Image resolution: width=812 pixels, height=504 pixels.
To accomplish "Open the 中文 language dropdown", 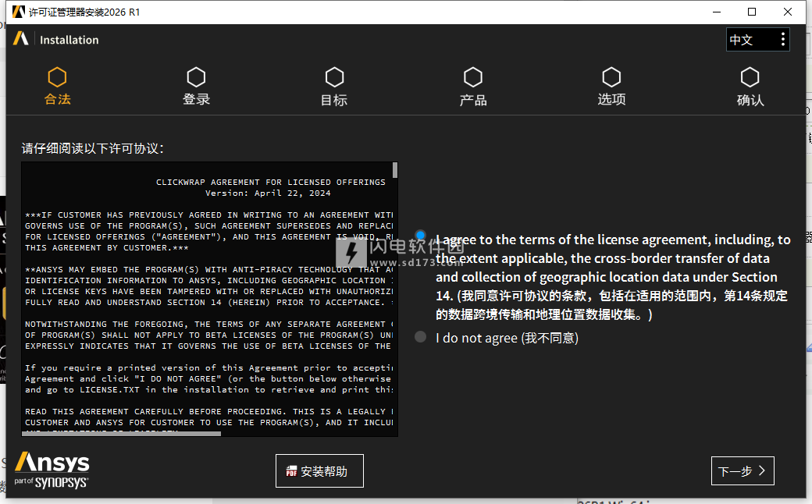I will coord(742,40).
